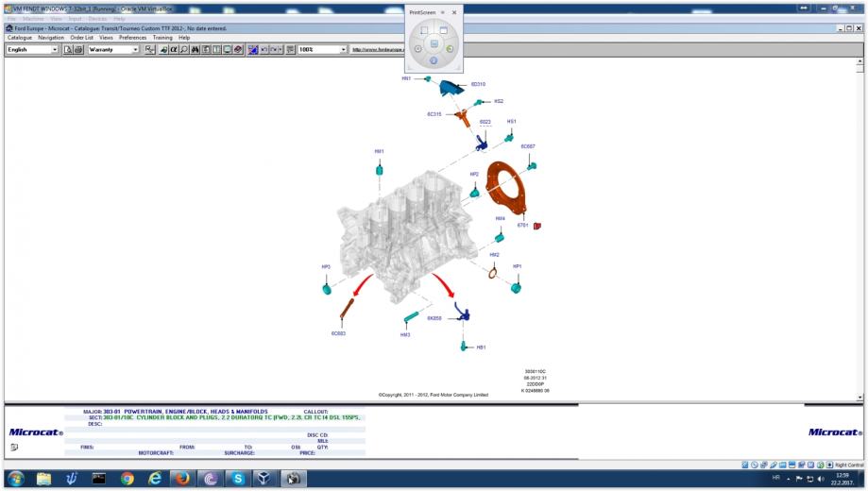Click the binoculars find icon
The width and height of the screenshot is (868, 491).
(195, 50)
